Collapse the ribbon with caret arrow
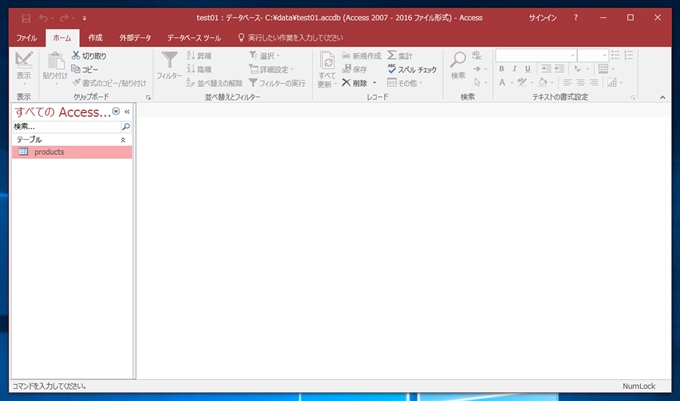680x401 pixels. click(x=663, y=97)
